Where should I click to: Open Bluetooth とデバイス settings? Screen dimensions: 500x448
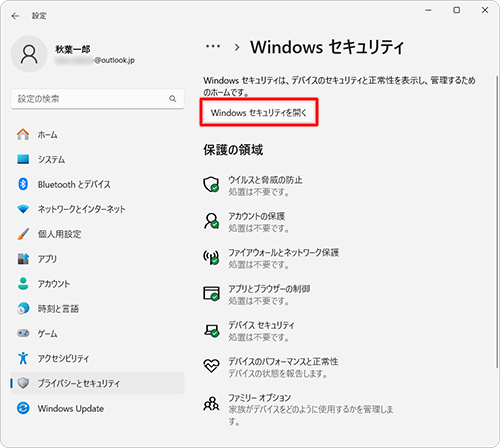(x=97, y=184)
